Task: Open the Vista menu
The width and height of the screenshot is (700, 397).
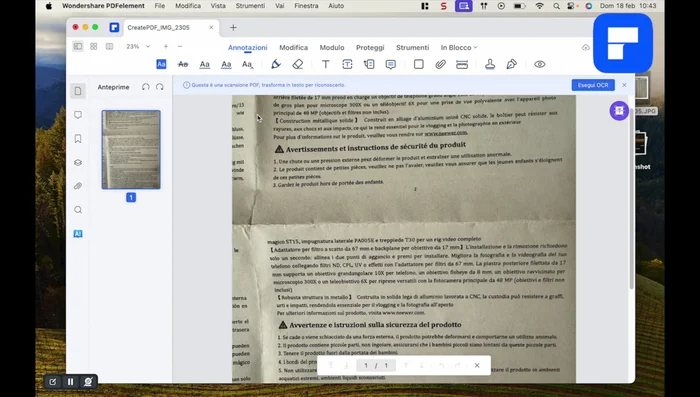Action: pyautogui.click(x=218, y=6)
